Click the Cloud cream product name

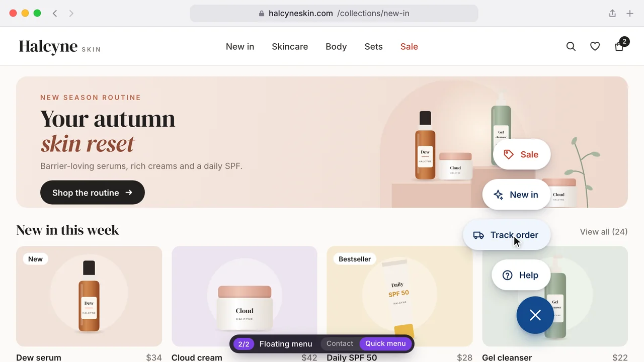(x=197, y=357)
